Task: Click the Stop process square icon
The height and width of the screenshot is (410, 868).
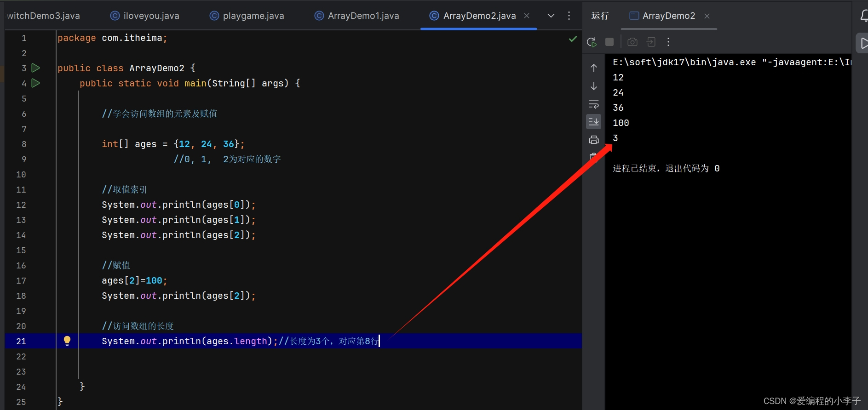Action: (x=609, y=42)
